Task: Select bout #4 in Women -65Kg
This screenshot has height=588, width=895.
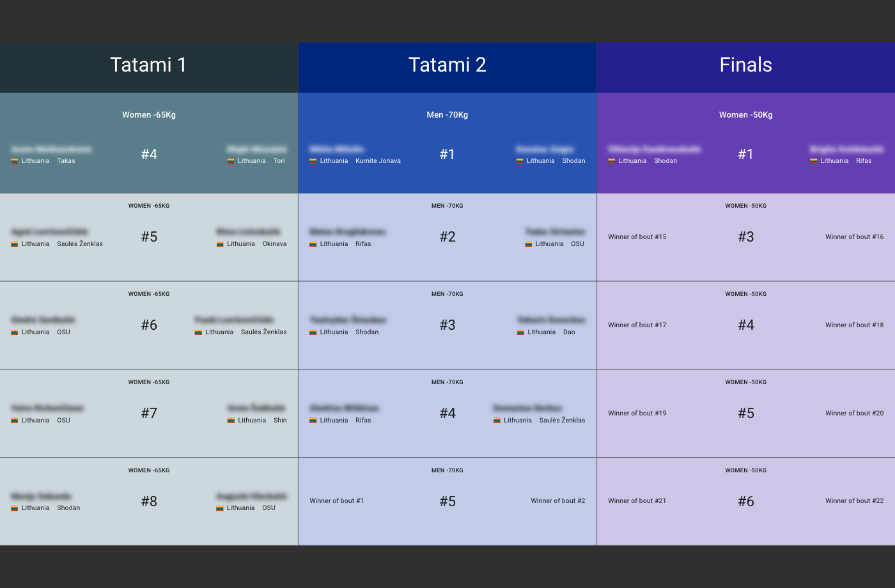Action: 149,154
